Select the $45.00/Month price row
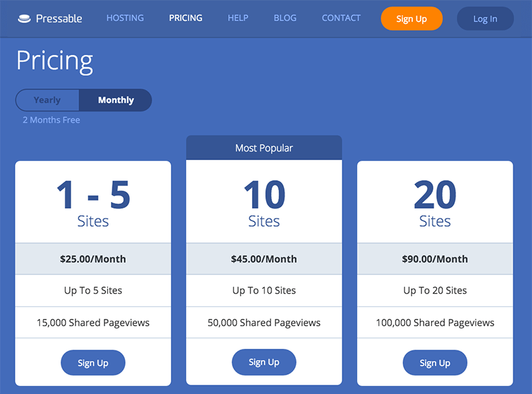Viewport: 532px width, 394px height. pos(264,259)
